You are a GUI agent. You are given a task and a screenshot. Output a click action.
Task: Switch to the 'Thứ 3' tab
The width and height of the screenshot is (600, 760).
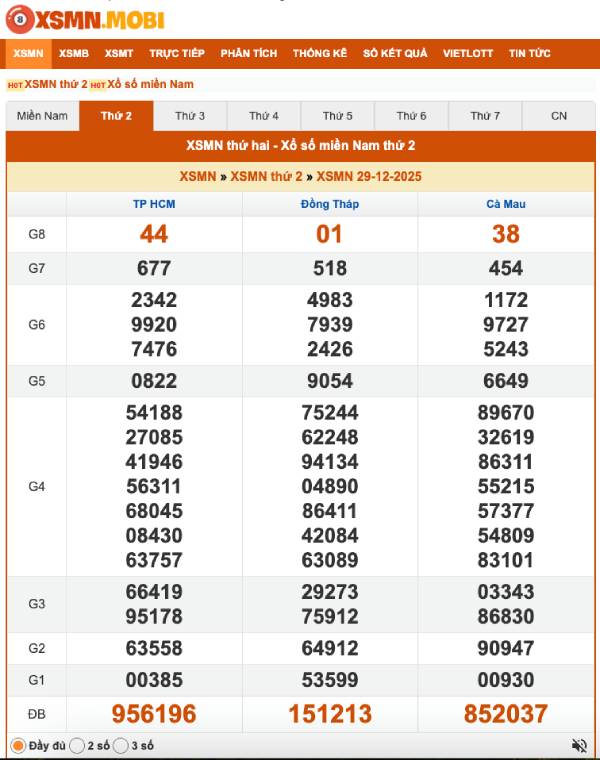tap(190, 116)
